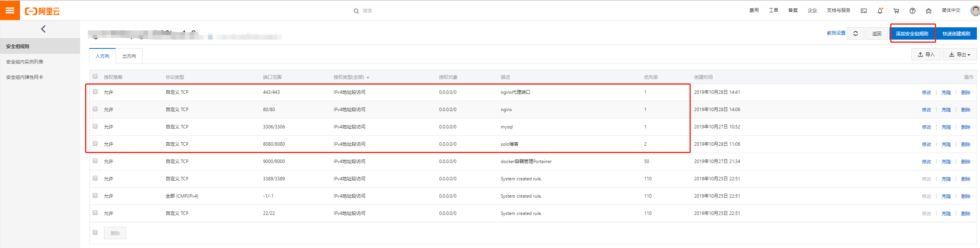Image resolution: width=980 pixels, height=248 pixels.
Task: Check the 8080/8080 rule checkbox
Action: coord(95,143)
